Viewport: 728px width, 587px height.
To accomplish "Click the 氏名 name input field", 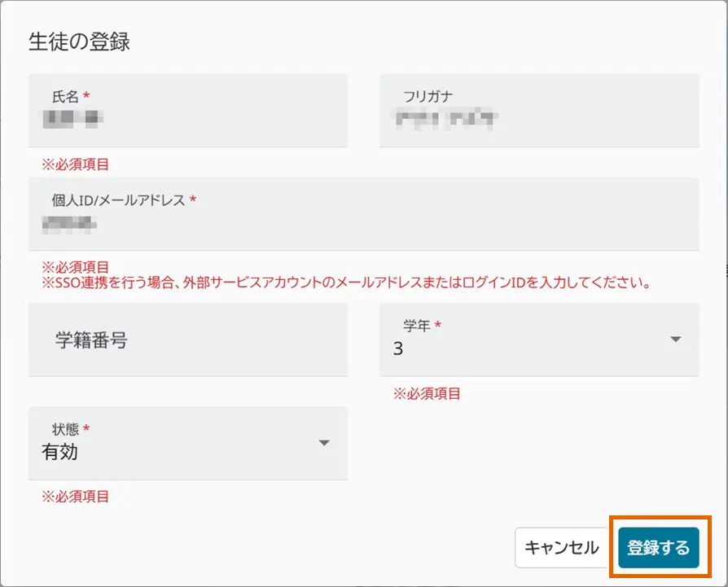I will [x=187, y=120].
